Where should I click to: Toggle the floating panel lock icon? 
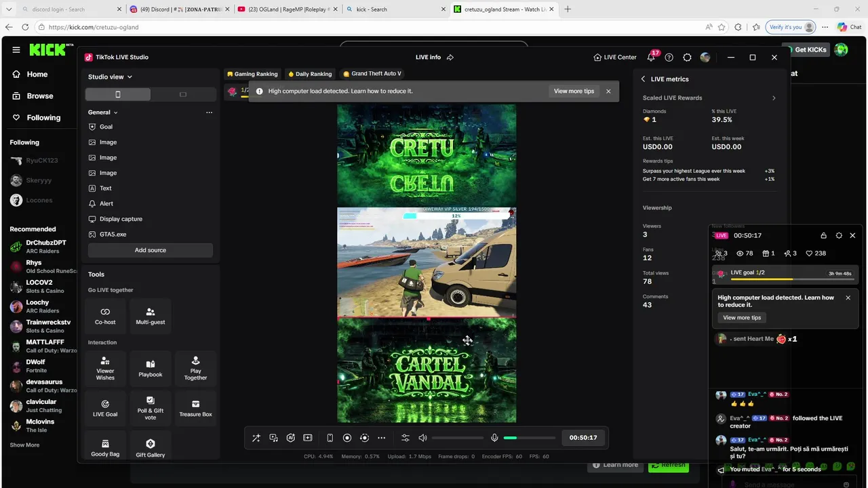(823, 236)
